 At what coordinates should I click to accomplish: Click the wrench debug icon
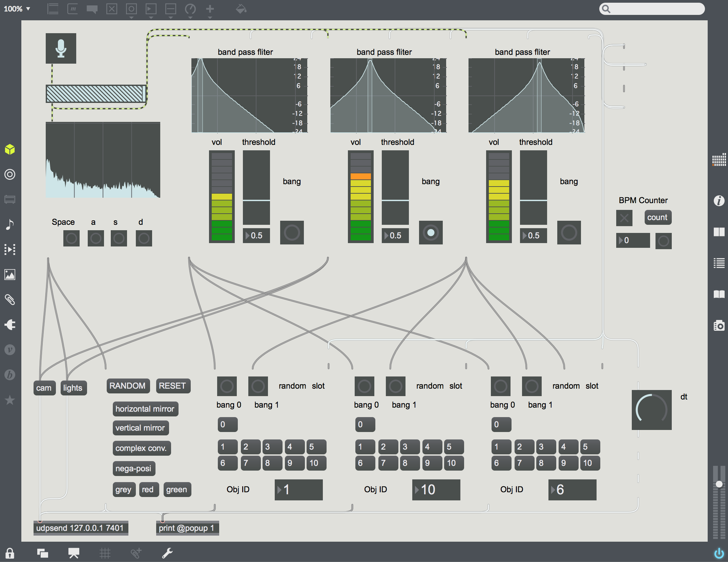tap(167, 553)
